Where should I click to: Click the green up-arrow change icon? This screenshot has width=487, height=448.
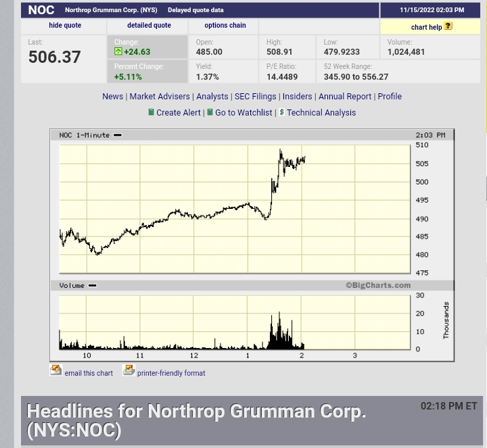click(x=118, y=51)
